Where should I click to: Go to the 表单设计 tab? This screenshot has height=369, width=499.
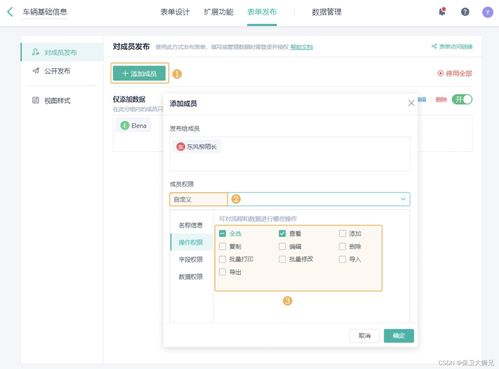[175, 12]
